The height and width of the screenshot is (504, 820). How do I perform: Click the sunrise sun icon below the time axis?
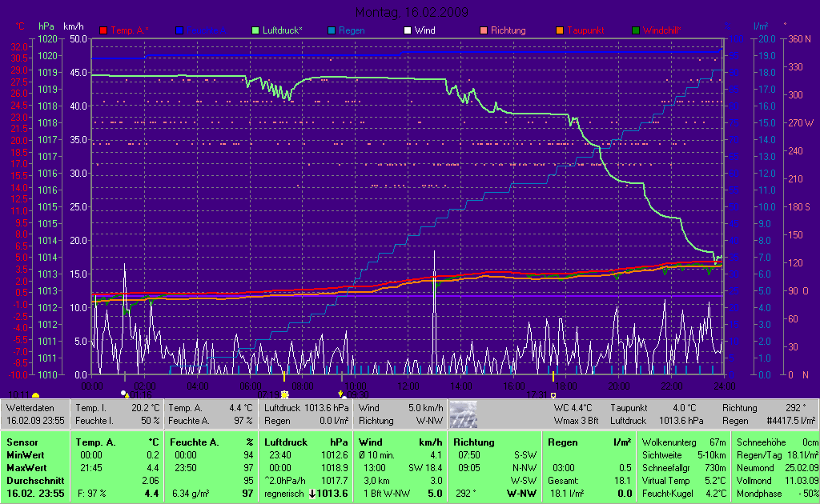click(284, 394)
